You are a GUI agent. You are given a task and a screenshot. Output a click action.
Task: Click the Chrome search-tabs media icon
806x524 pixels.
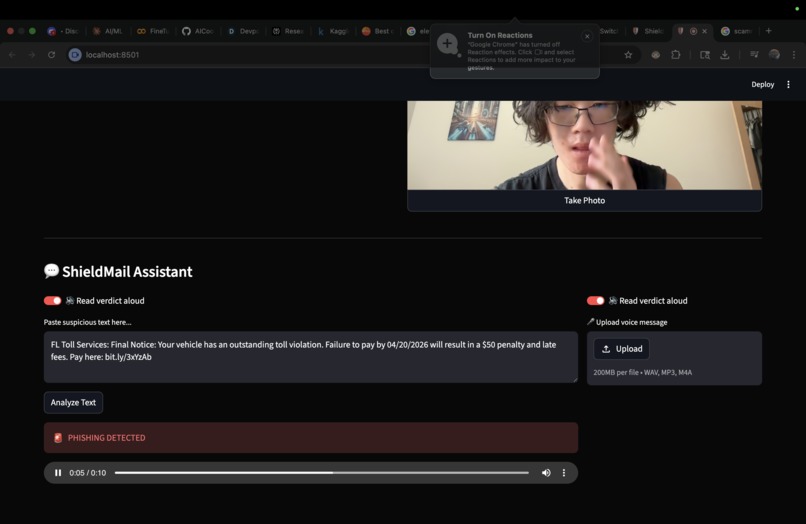point(705,55)
